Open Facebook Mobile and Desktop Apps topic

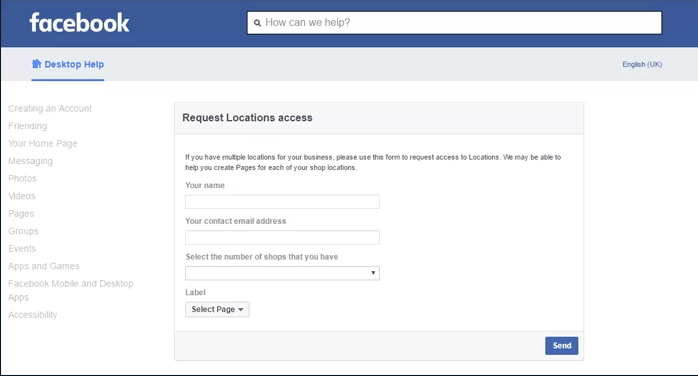pos(70,290)
